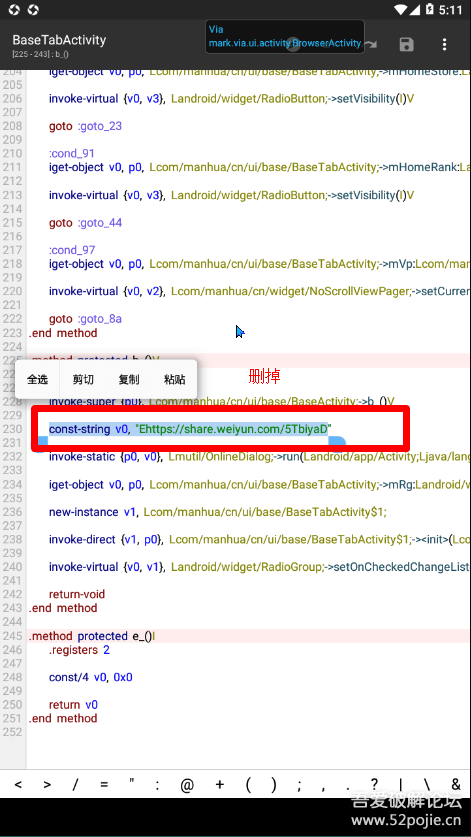Insert the & symbol from the shortcut bar
The height and width of the screenshot is (837, 471).
(456, 784)
